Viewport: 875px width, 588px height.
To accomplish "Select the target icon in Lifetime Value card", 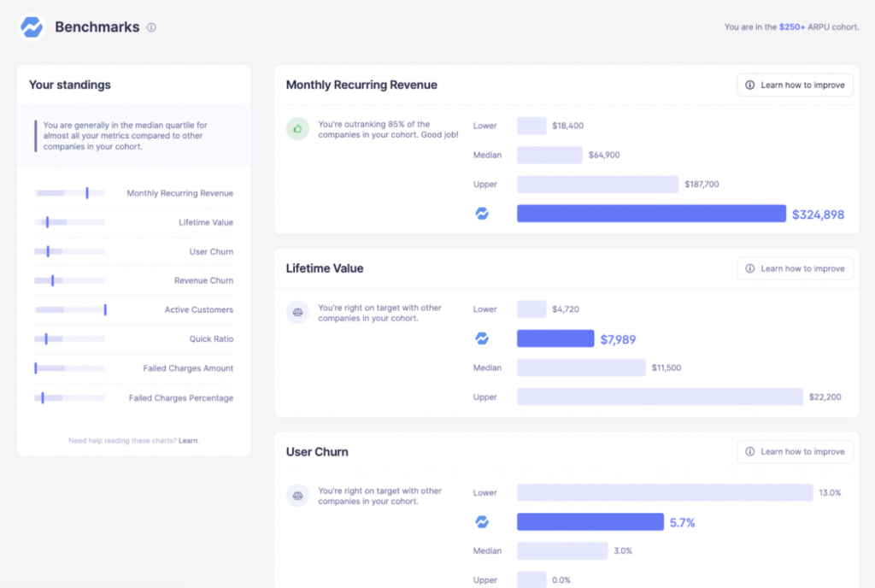I will 297,313.
